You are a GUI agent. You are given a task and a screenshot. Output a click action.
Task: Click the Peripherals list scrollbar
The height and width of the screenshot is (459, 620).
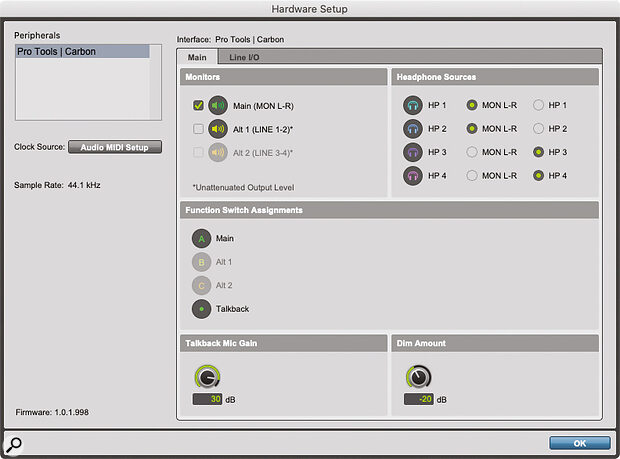[155, 82]
